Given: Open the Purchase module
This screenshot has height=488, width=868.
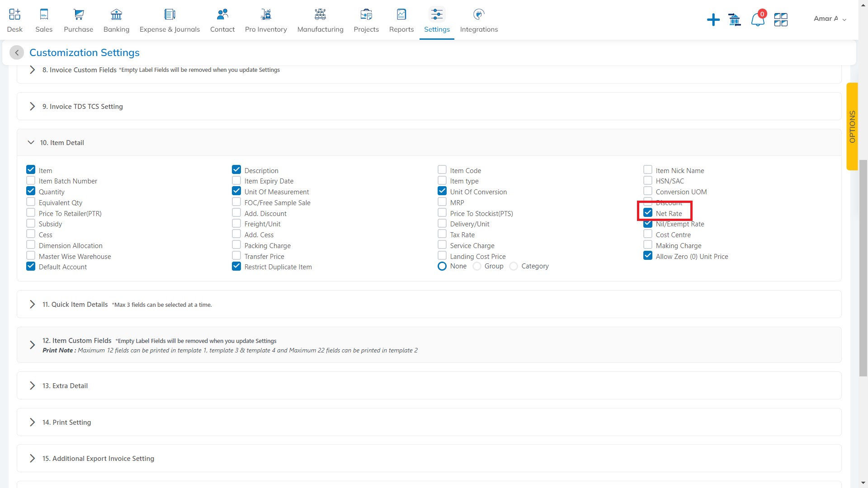Looking at the screenshot, I should pos(78,20).
